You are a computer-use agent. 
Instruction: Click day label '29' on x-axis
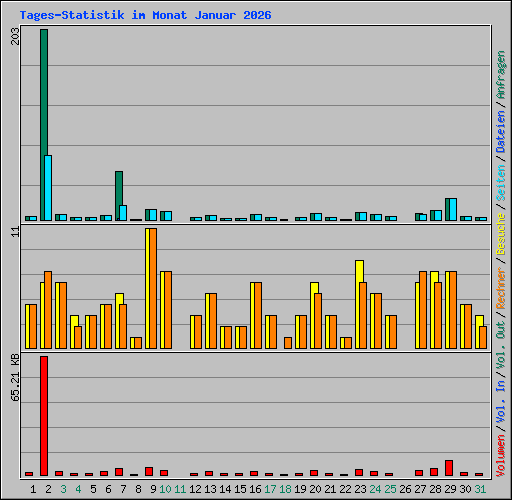pos(450,489)
